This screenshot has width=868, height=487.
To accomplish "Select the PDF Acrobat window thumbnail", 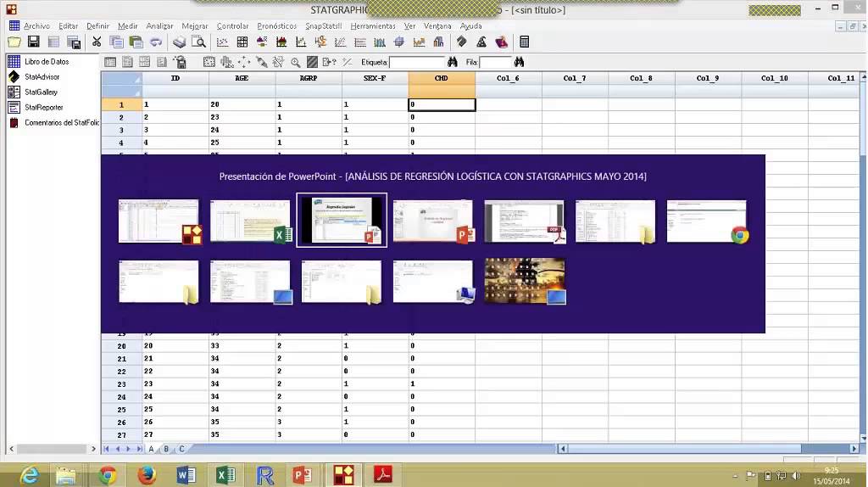I will [524, 221].
